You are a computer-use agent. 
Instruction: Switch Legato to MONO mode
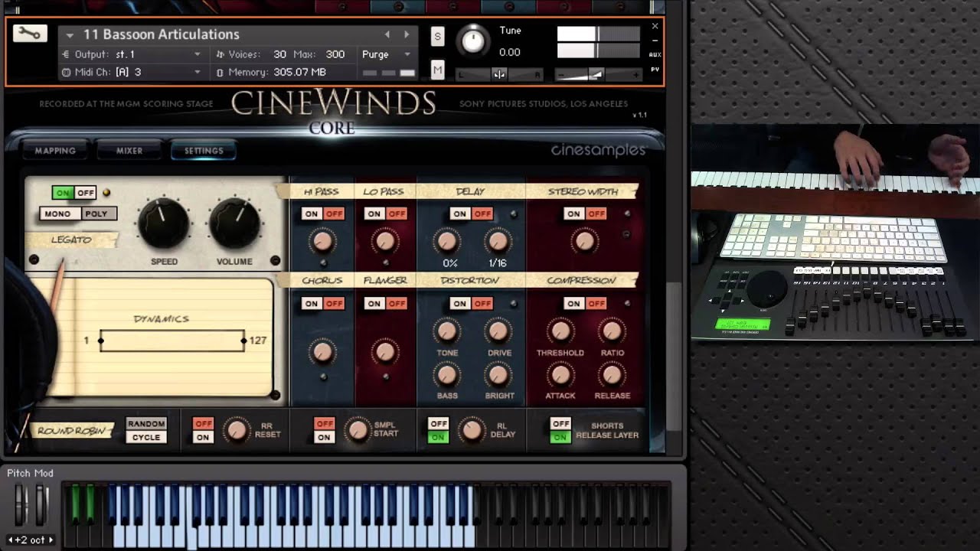(57, 214)
